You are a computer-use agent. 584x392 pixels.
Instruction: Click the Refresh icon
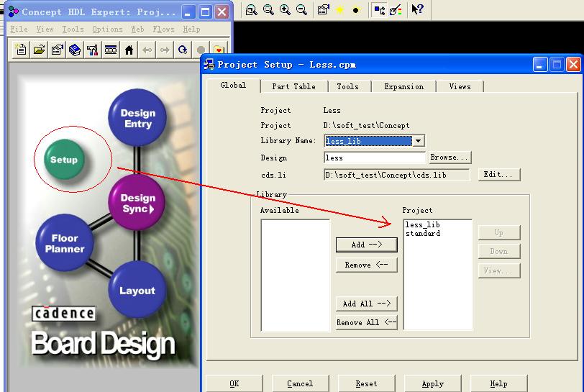tap(183, 50)
